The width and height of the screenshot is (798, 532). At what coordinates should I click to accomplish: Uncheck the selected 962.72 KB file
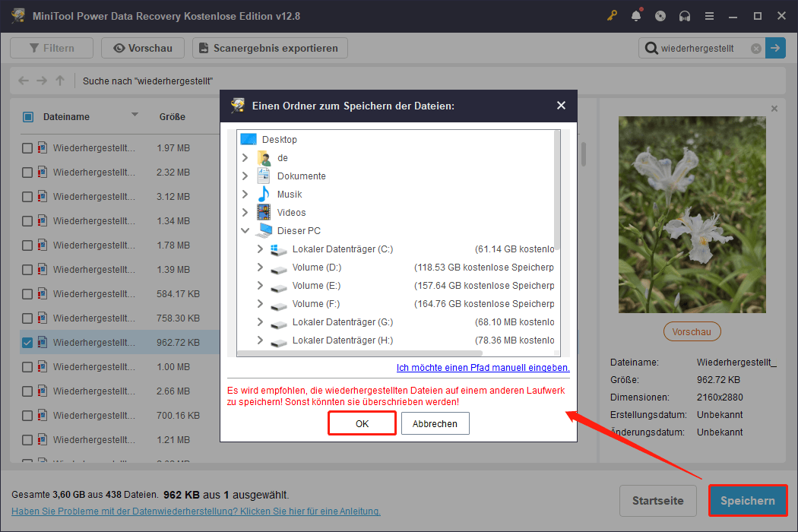click(x=27, y=342)
